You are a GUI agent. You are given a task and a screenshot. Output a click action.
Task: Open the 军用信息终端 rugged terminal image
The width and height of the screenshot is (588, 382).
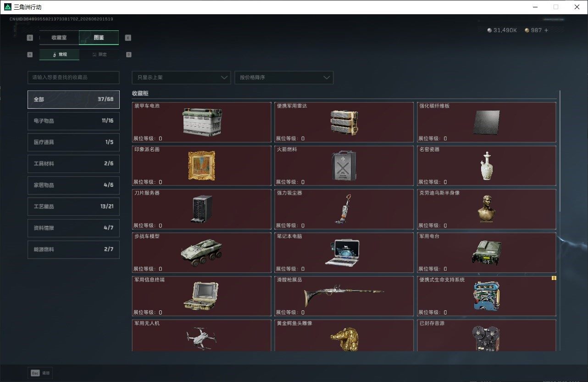click(201, 296)
